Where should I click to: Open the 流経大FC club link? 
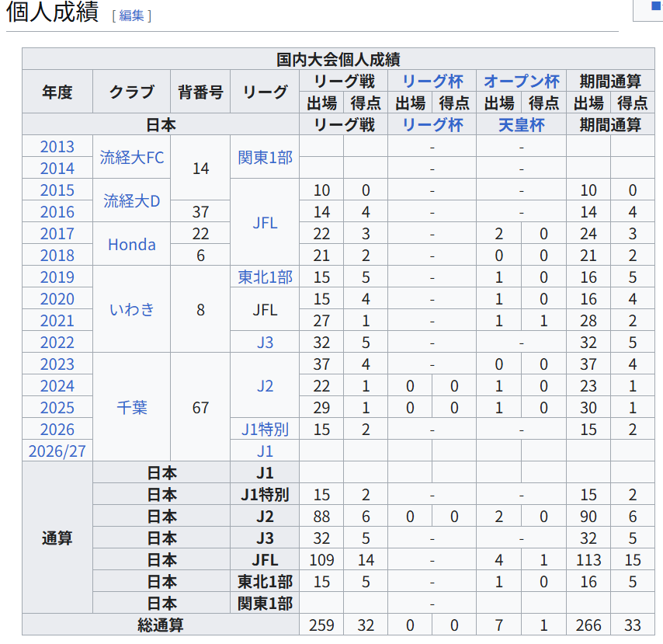coord(131,158)
